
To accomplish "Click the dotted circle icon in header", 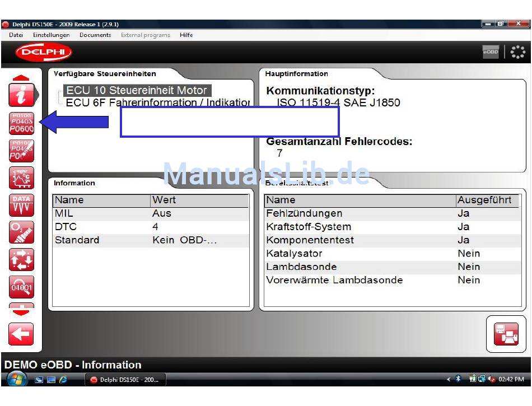I will coord(518,52).
